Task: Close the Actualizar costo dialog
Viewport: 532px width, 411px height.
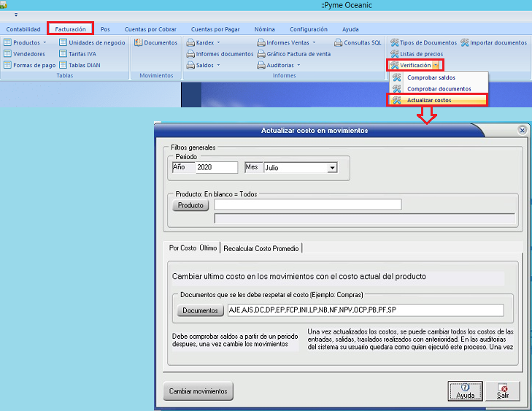Action: point(522,130)
